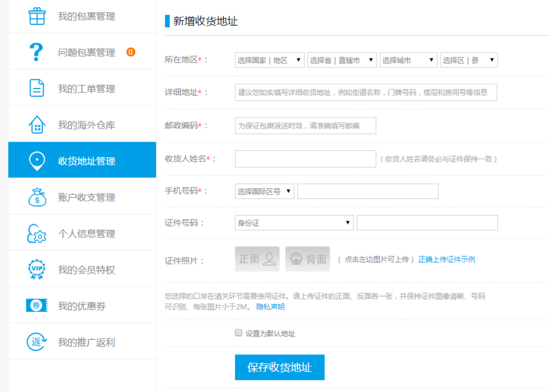This screenshot has height=392, width=549.
Task: Click the 证件号码 number input field
Action: pyautogui.click(x=427, y=223)
